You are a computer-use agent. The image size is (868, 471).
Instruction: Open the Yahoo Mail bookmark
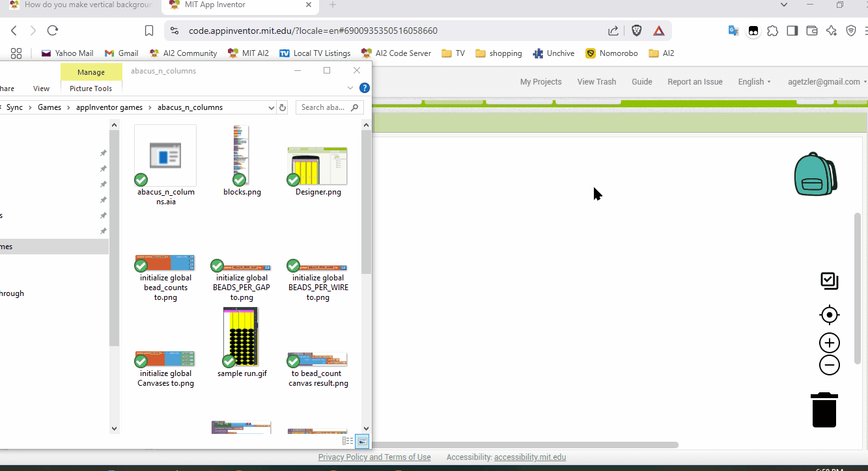point(67,53)
